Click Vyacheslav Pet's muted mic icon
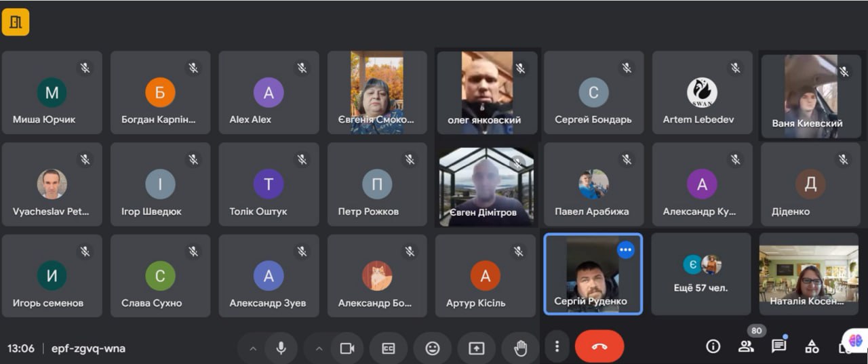The height and width of the screenshot is (364, 868). click(x=85, y=159)
